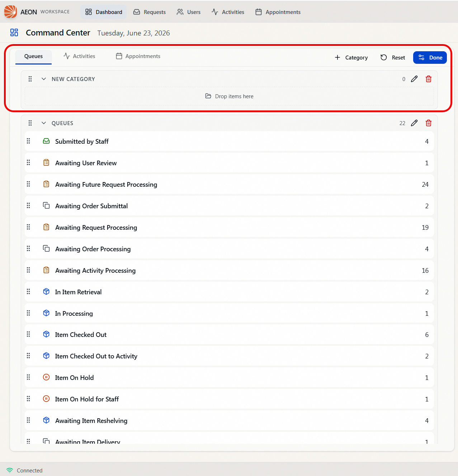This screenshot has width=458, height=476.
Task: Select the In Processing queue
Action: click(x=229, y=313)
